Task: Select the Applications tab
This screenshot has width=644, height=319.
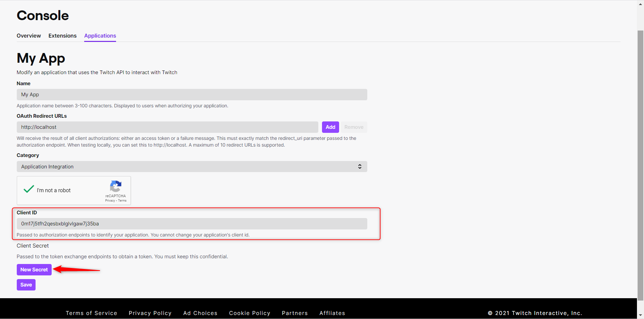Action: click(100, 36)
